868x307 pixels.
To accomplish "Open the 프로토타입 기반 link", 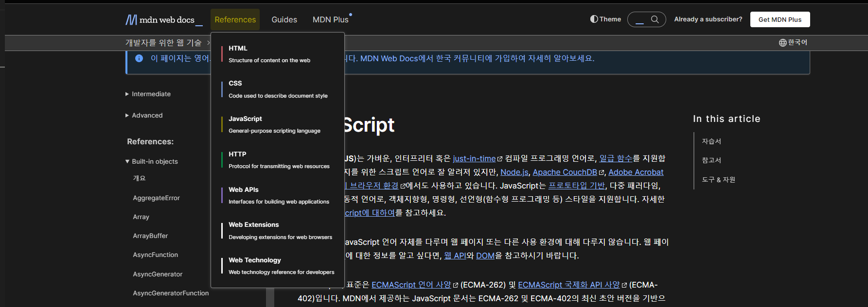I will 577,186.
